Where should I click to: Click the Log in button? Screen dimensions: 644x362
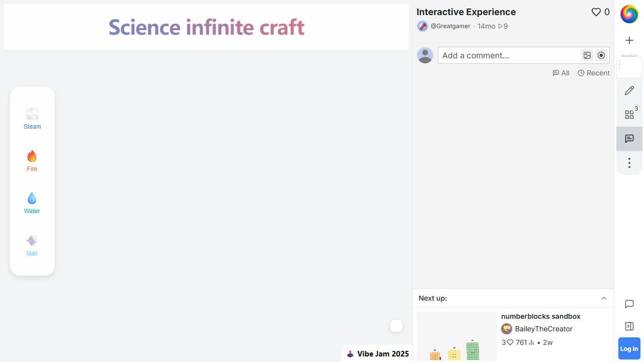[x=629, y=348]
